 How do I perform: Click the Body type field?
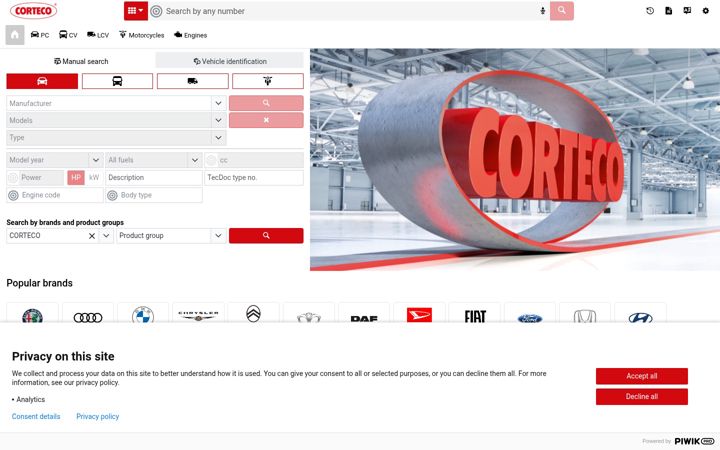coord(154,195)
